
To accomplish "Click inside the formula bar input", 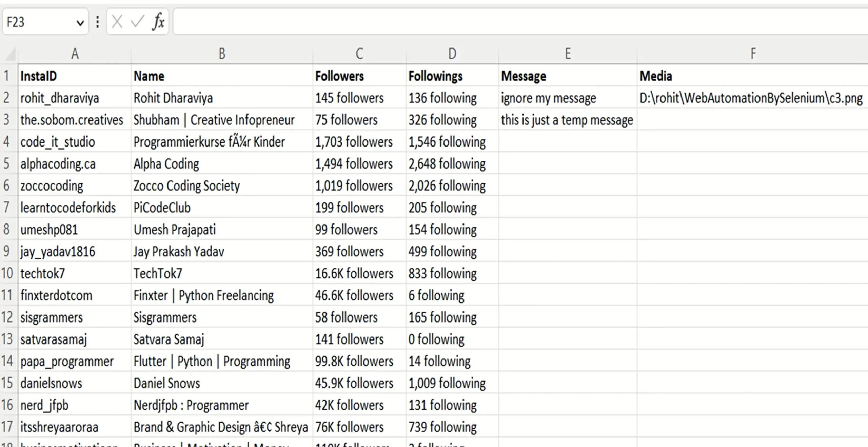I will (509, 22).
